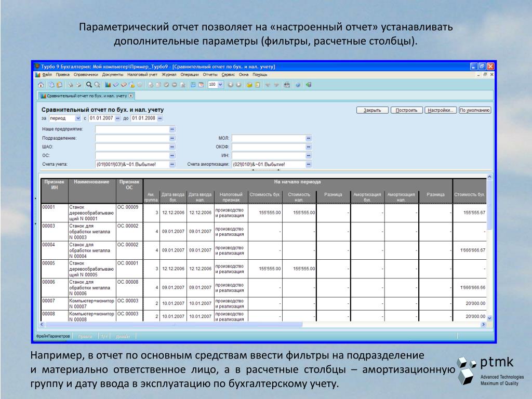Click the green Exit door toolbar icon
The height and width of the screenshot is (399, 532).
coord(309,85)
